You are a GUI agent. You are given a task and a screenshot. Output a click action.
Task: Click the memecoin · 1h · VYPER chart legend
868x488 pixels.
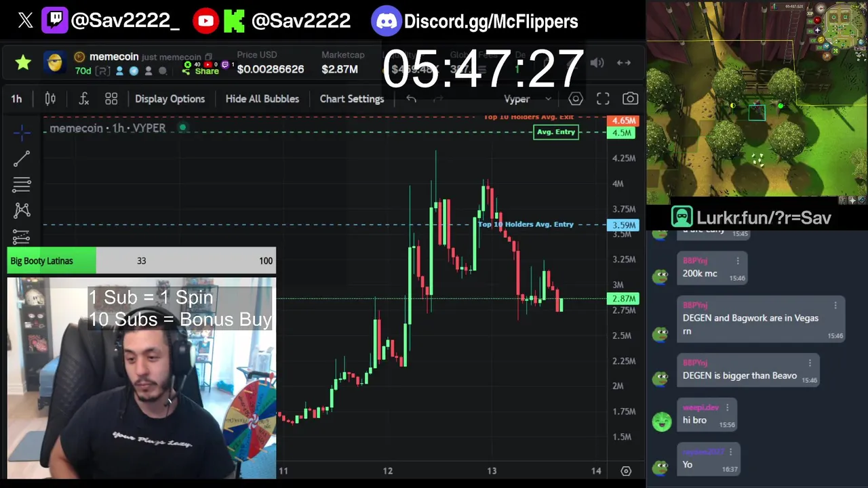point(108,128)
